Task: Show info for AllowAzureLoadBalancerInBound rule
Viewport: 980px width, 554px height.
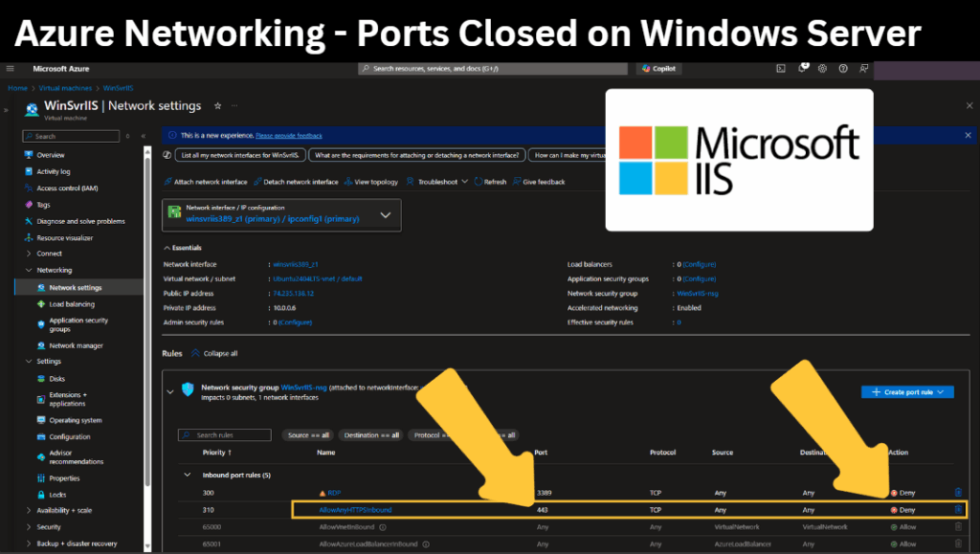Action: pyautogui.click(x=426, y=544)
